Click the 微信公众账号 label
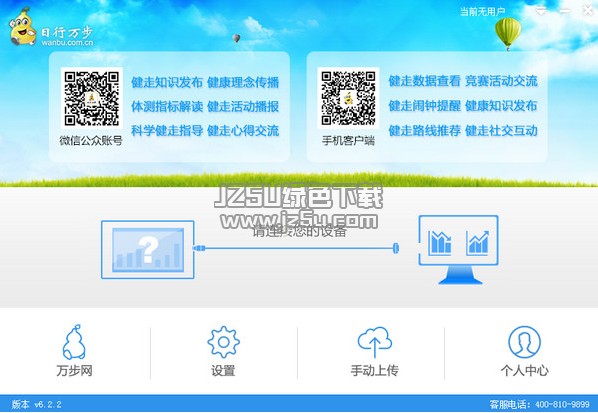The image size is (598, 413). pos(91,141)
